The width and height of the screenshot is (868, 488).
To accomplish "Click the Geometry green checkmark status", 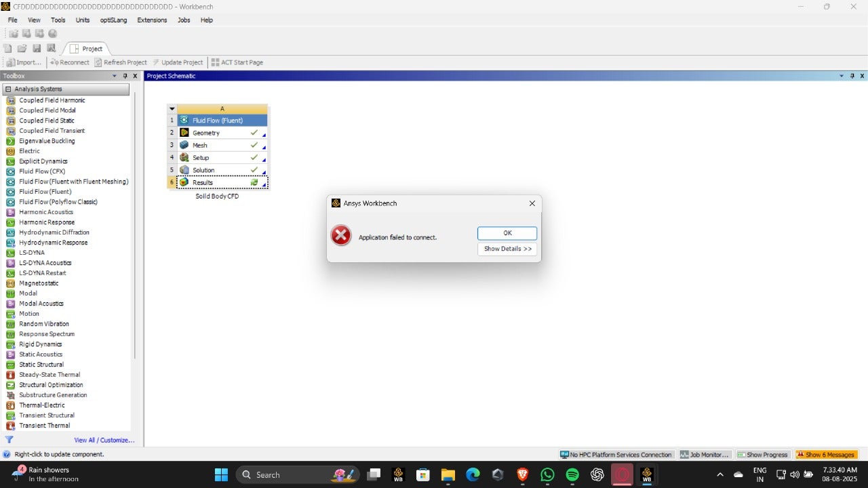I will pos(254,133).
